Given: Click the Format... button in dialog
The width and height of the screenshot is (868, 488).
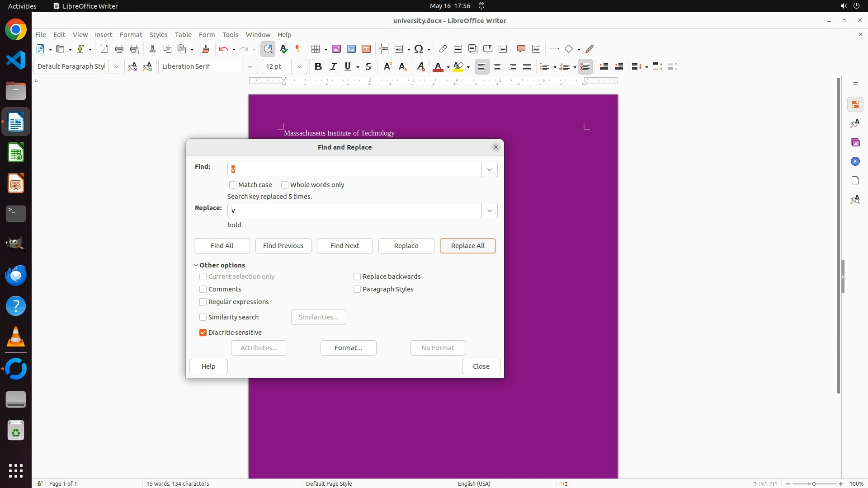Looking at the screenshot, I should (x=348, y=348).
